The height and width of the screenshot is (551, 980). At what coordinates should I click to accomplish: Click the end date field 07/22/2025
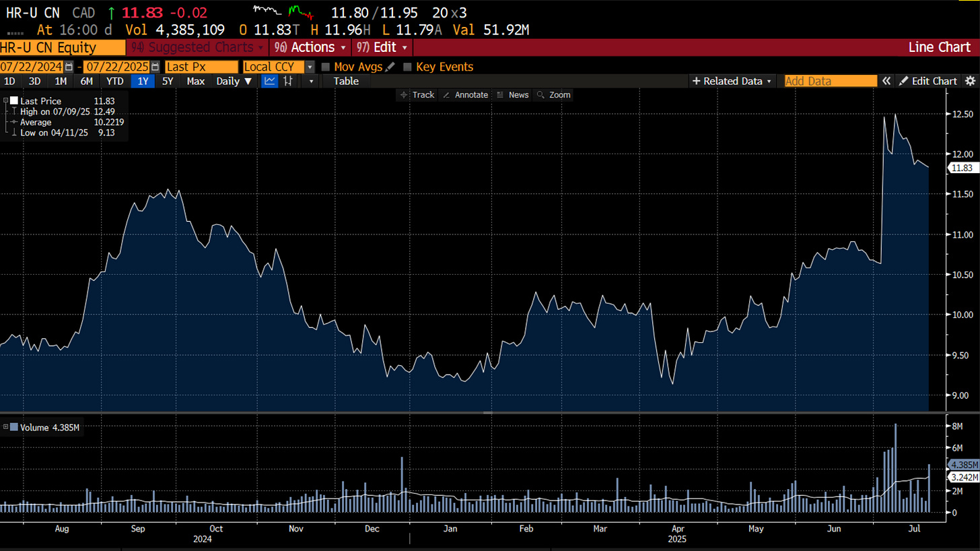pyautogui.click(x=116, y=67)
